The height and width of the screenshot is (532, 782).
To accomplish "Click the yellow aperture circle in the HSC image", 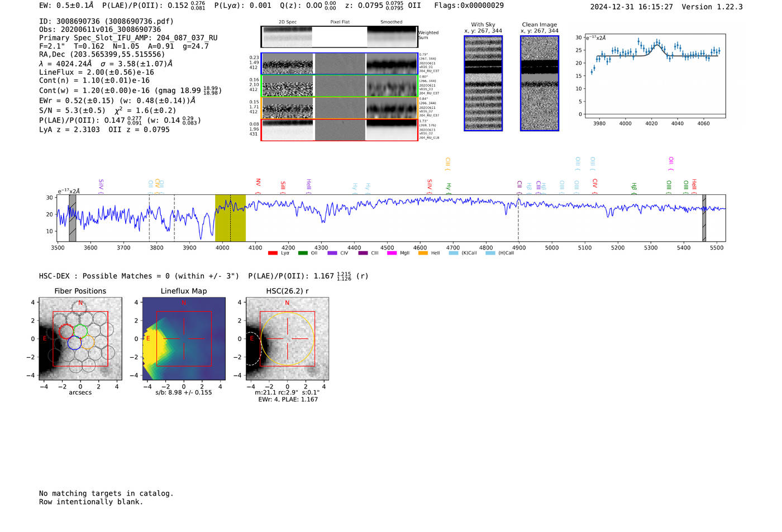I will 287,339.
